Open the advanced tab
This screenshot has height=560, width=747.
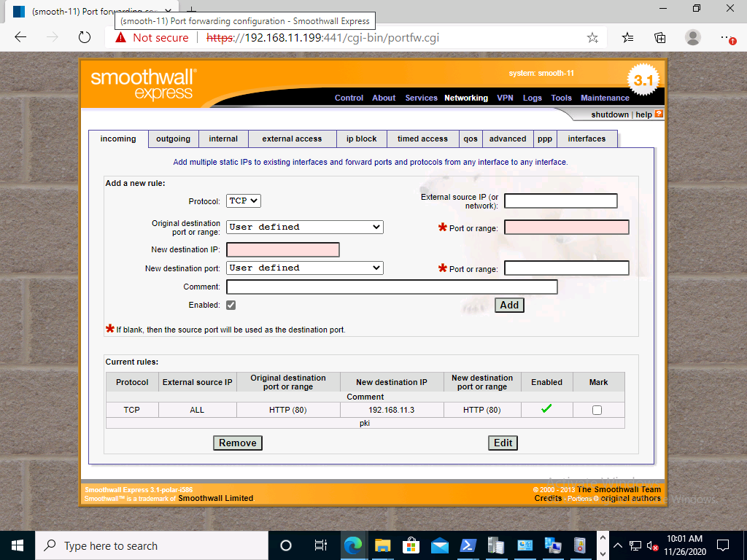[508, 139]
